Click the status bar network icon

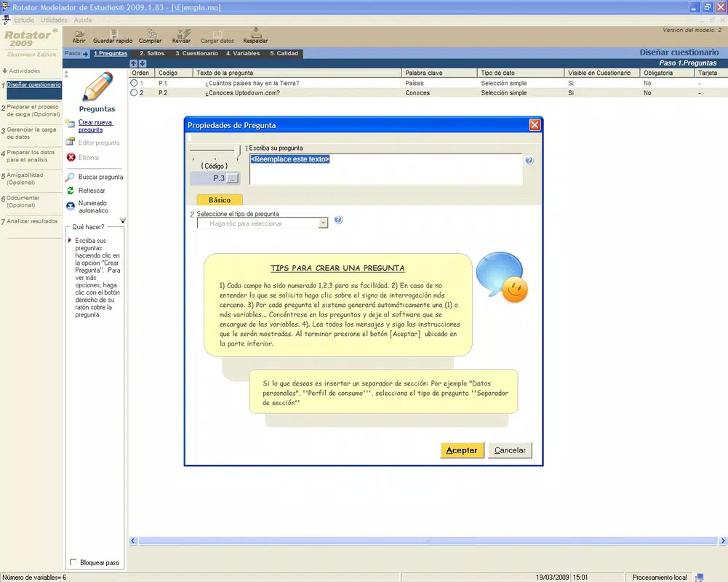click(x=700, y=578)
